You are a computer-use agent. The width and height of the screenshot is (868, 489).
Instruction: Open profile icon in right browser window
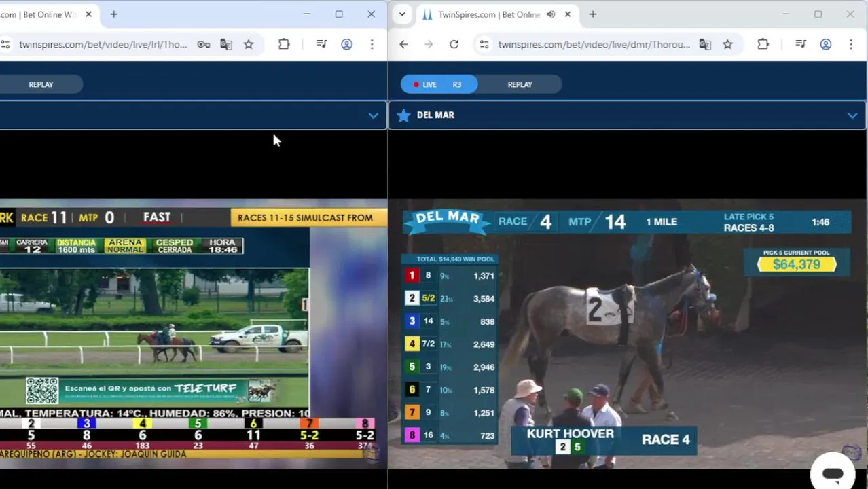[x=825, y=44]
